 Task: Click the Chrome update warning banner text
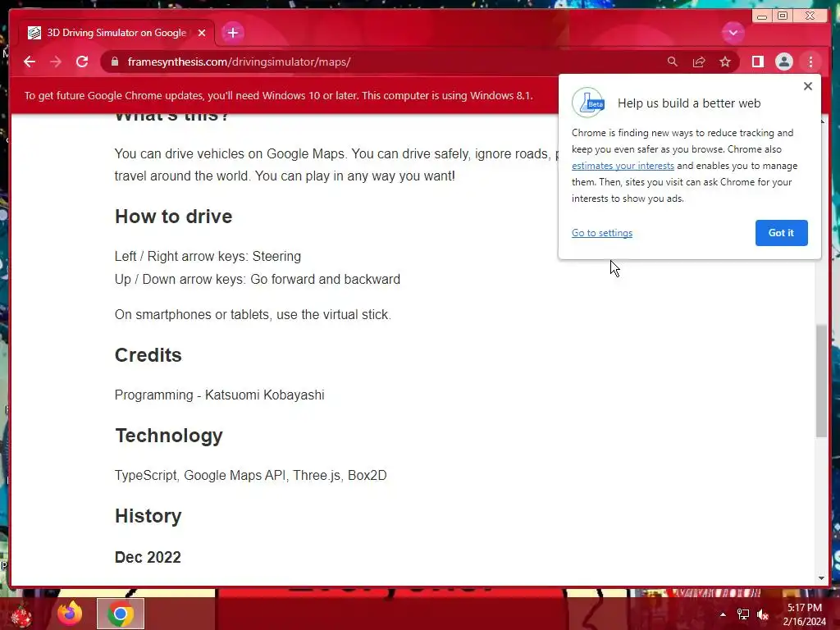279,95
